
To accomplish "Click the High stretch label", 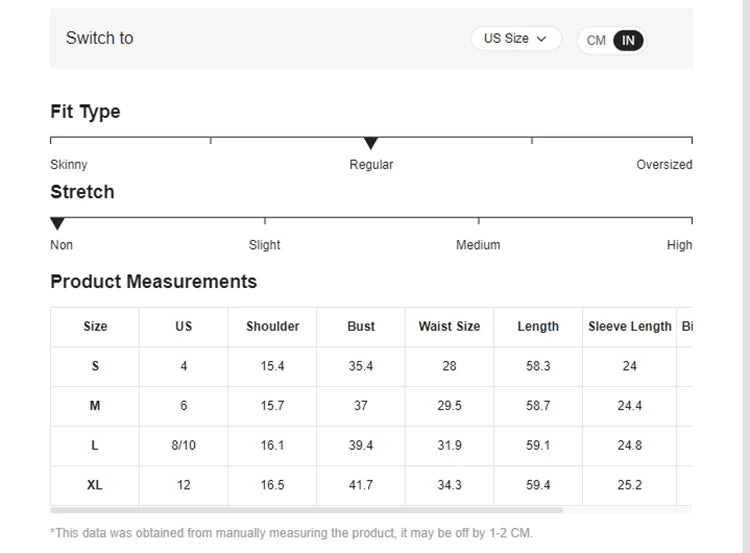I will coord(679,245).
